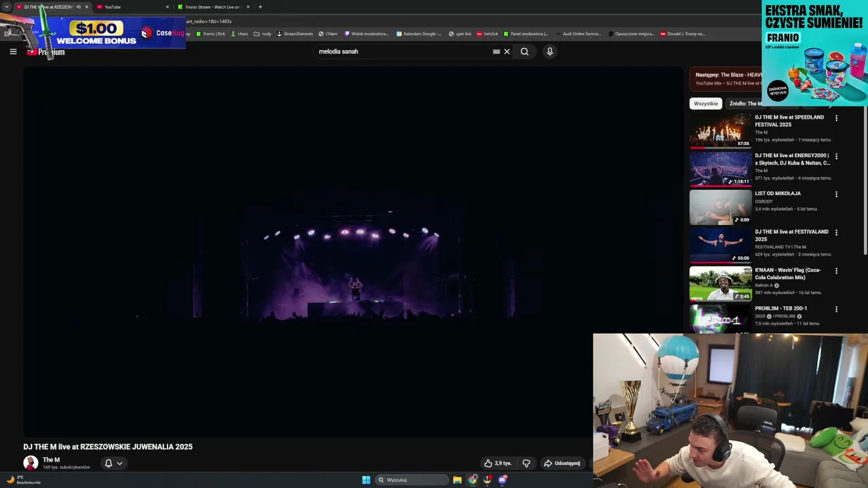This screenshot has height=488, width=868.
Task: Run search with the magnifier icon
Action: pyautogui.click(x=524, y=52)
